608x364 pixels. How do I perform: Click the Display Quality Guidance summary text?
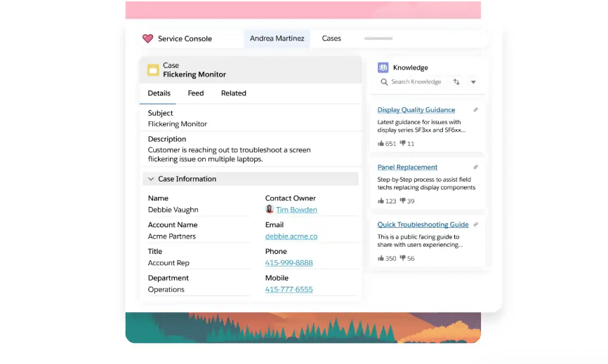pyautogui.click(x=421, y=126)
